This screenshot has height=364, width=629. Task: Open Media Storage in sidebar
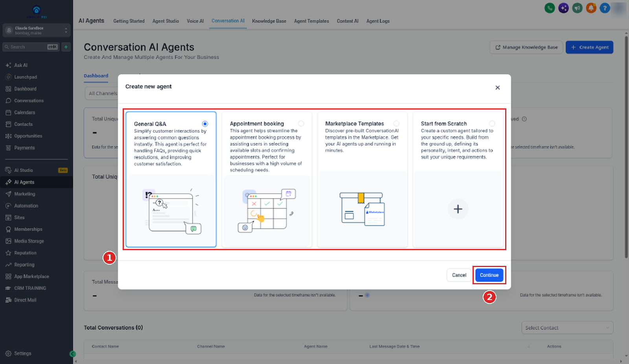(x=29, y=241)
